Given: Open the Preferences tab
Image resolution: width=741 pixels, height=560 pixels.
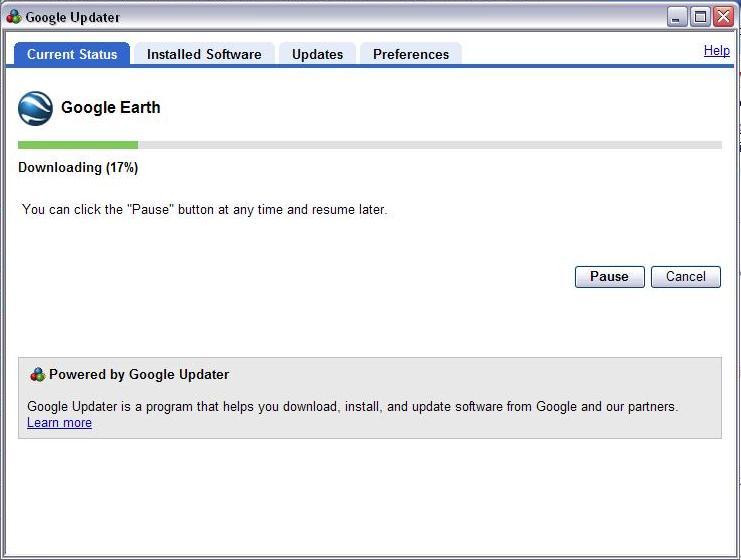Looking at the screenshot, I should click(x=411, y=54).
